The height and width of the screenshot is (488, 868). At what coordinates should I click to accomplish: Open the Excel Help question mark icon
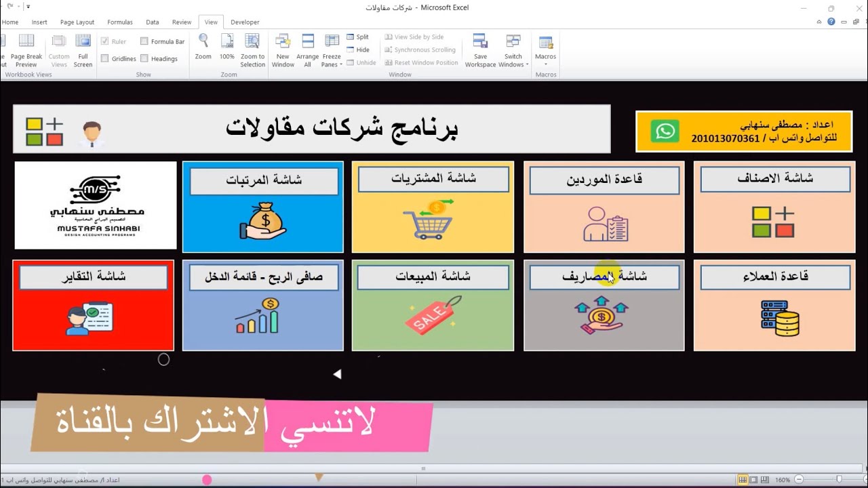(x=831, y=22)
